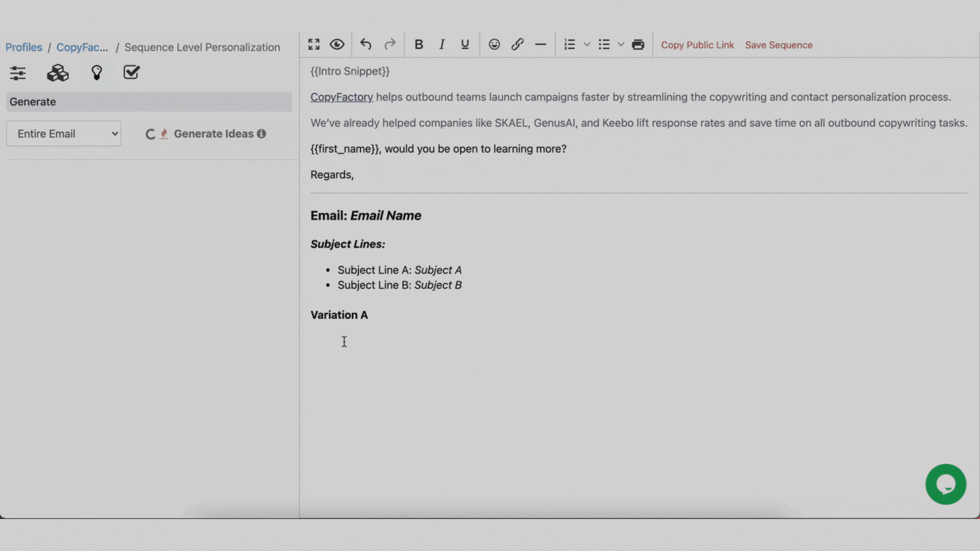Insert a horizontal rule line
This screenshot has height=551, width=980.
(x=540, y=44)
